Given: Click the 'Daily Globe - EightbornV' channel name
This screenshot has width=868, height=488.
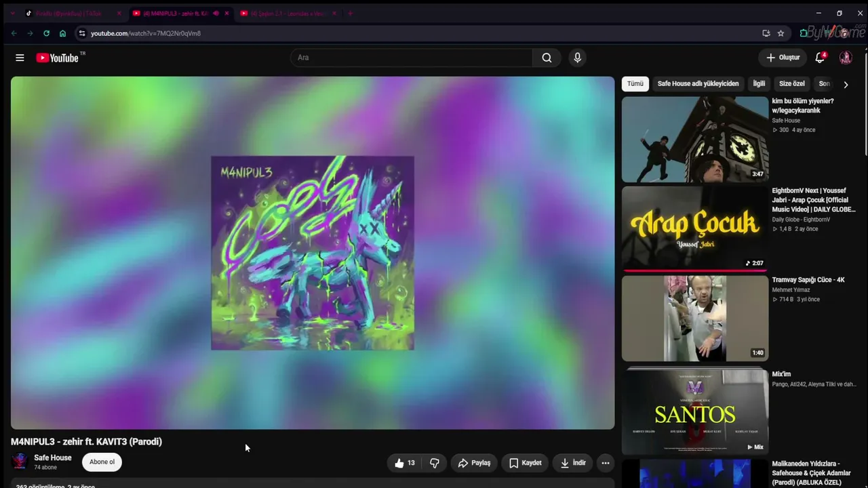Looking at the screenshot, I should tap(801, 220).
